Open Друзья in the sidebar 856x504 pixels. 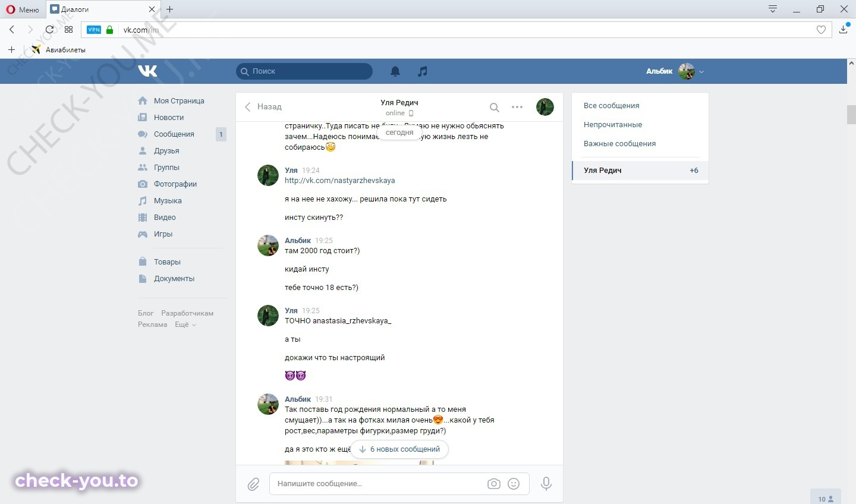166,151
